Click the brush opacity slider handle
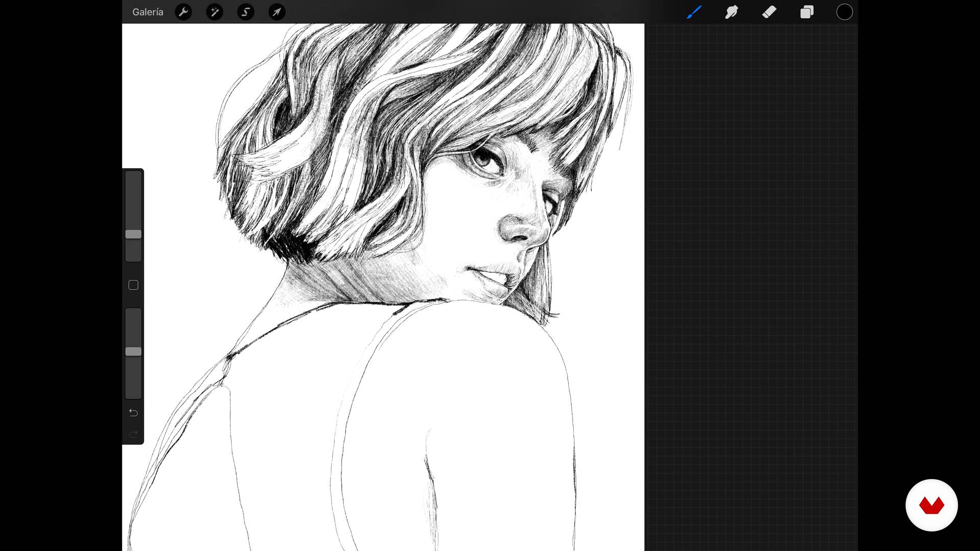 (x=133, y=352)
